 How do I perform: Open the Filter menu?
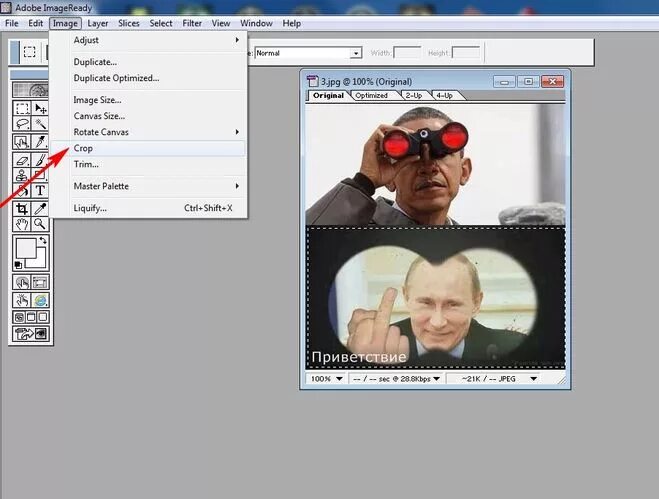click(192, 24)
